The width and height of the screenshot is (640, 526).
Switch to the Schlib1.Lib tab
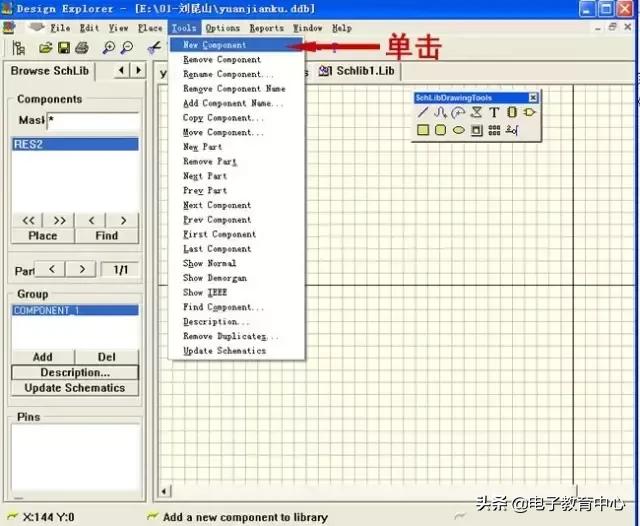[x=357, y=71]
